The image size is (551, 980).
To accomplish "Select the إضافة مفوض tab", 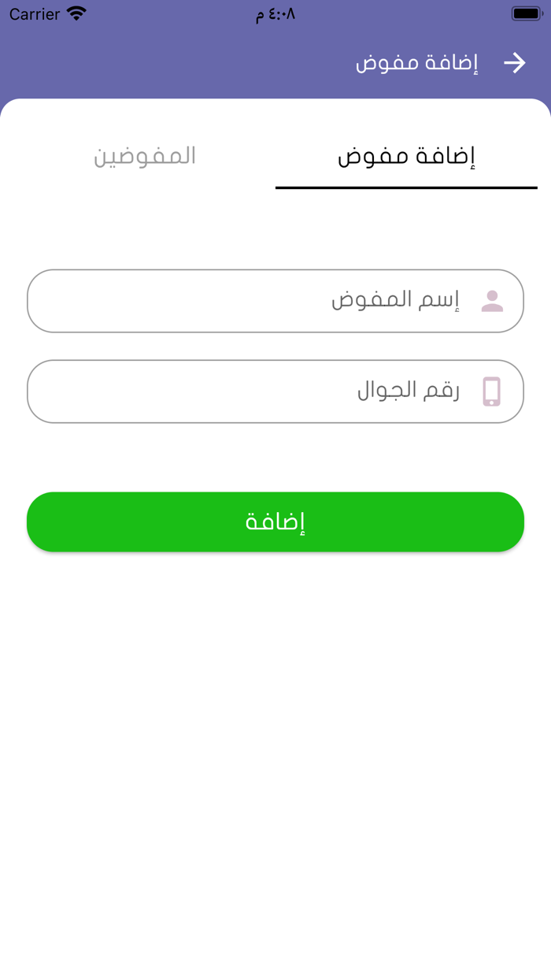I will 406,155.
